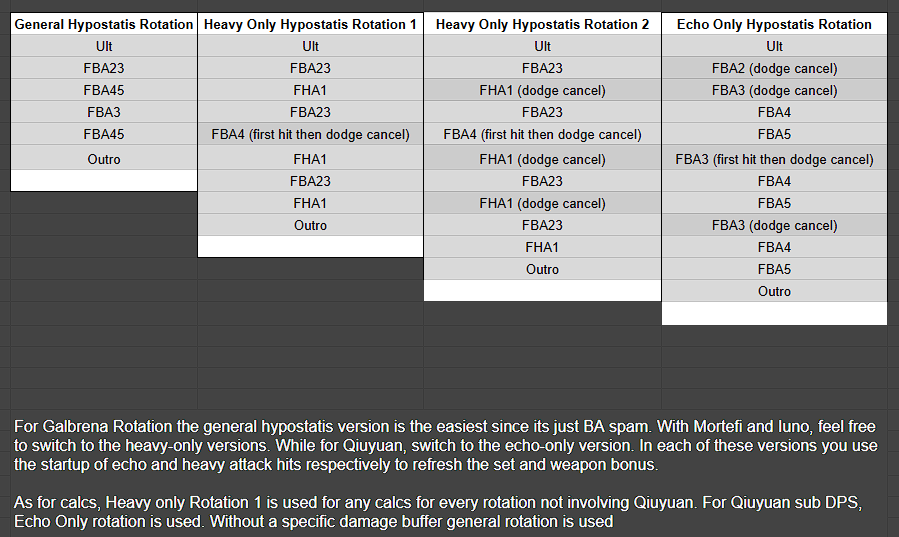Select FHA1 directly above Outro in Rotation 1
The height and width of the screenshot is (537, 899).
point(310,203)
